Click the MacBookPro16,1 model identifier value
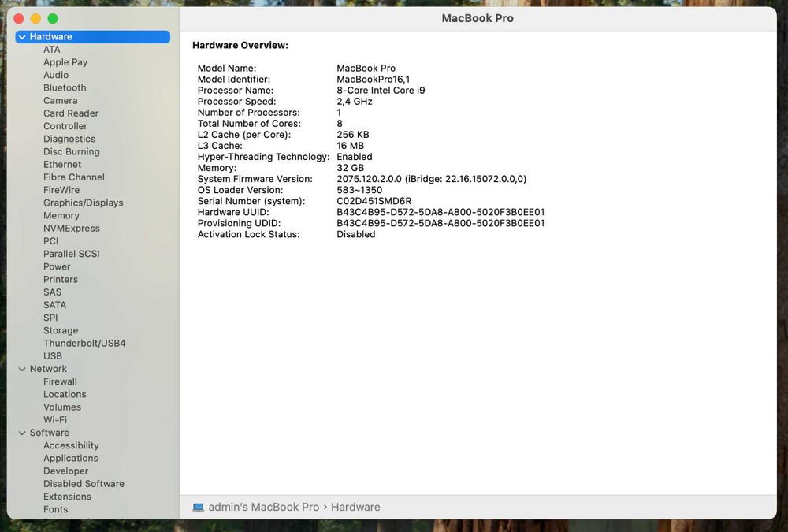788x532 pixels. [x=374, y=80]
